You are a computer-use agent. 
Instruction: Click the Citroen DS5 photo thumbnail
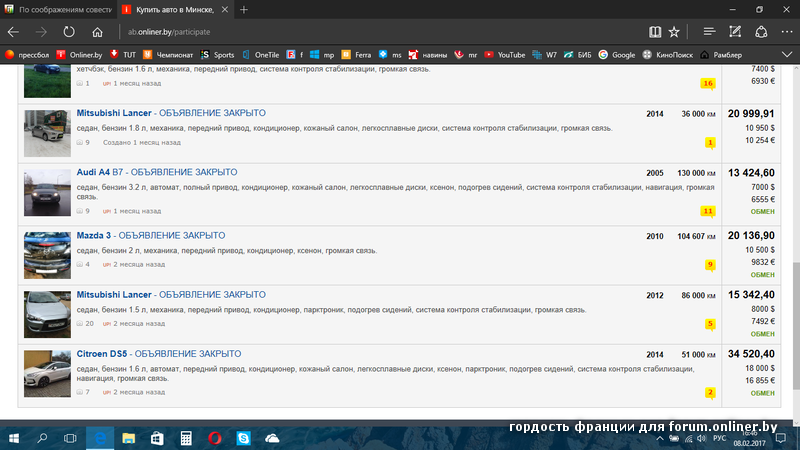point(47,373)
